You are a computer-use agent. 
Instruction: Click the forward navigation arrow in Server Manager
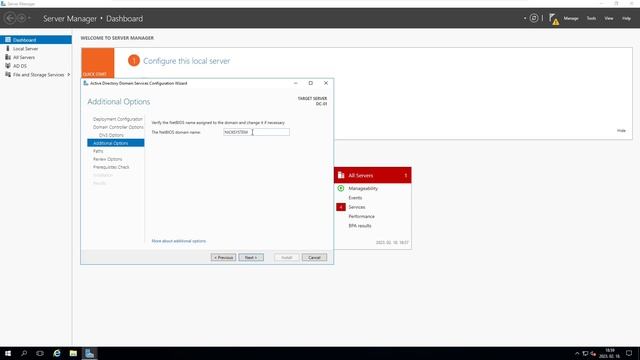click(21, 18)
